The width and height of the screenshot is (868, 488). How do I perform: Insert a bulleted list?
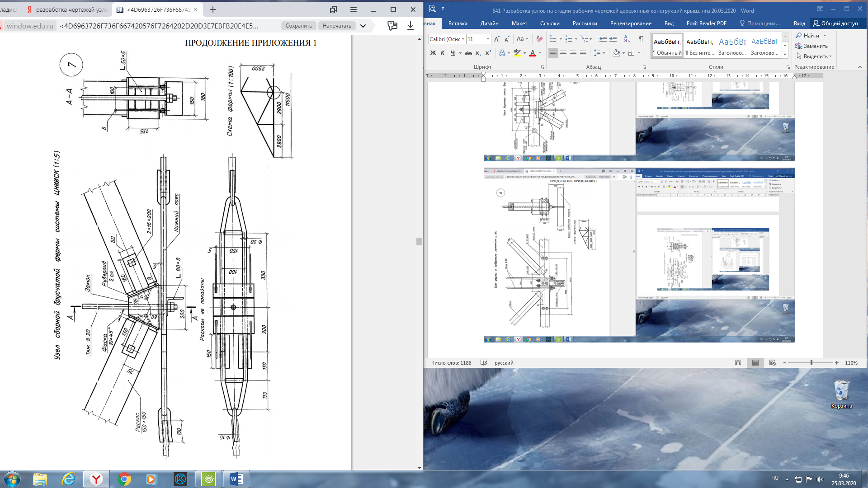click(x=553, y=39)
